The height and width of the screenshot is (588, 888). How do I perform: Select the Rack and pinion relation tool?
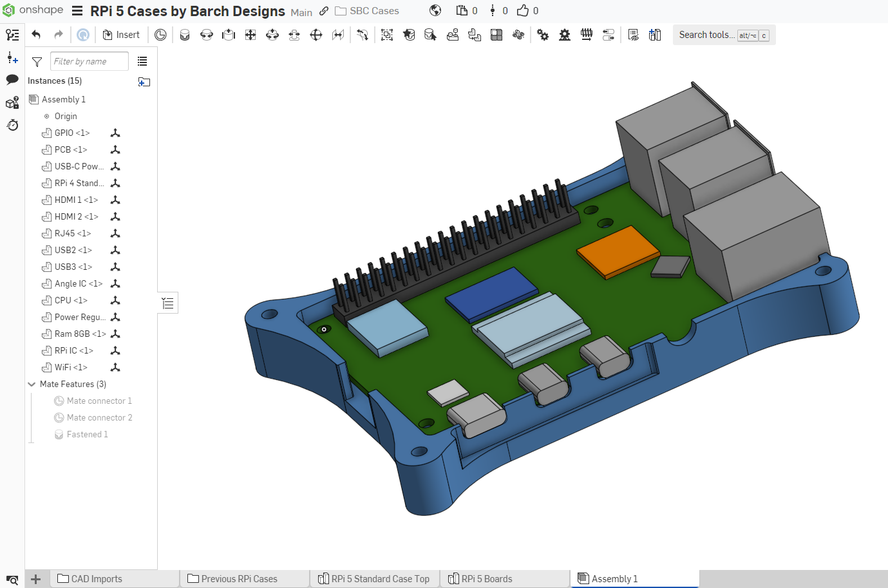pos(565,35)
